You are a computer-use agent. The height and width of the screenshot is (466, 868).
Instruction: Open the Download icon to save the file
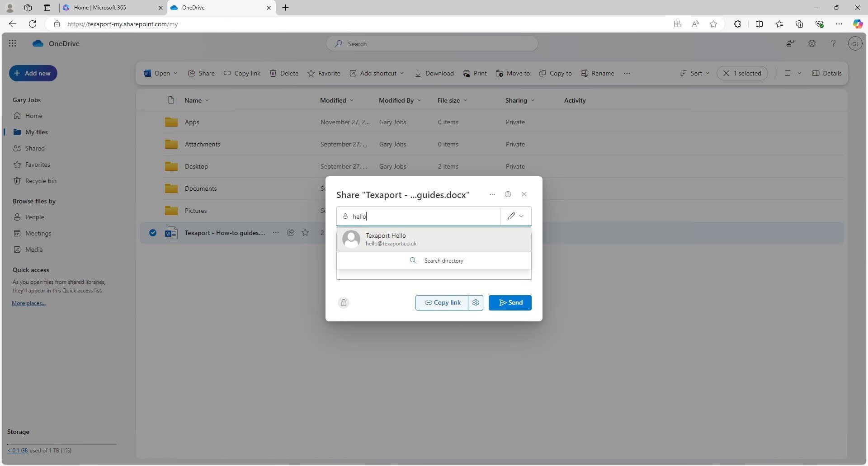[418, 73]
